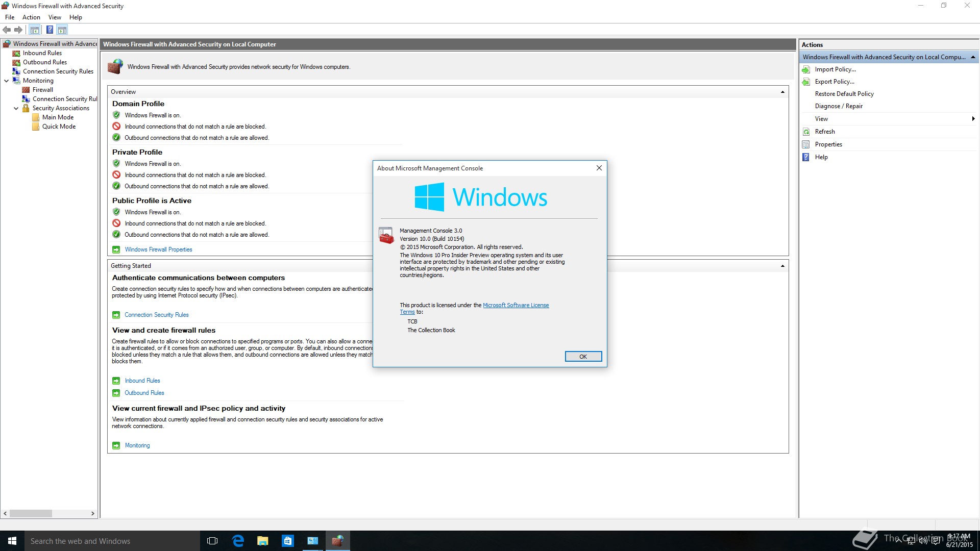Click Properties icon in Actions

[x=806, y=144]
